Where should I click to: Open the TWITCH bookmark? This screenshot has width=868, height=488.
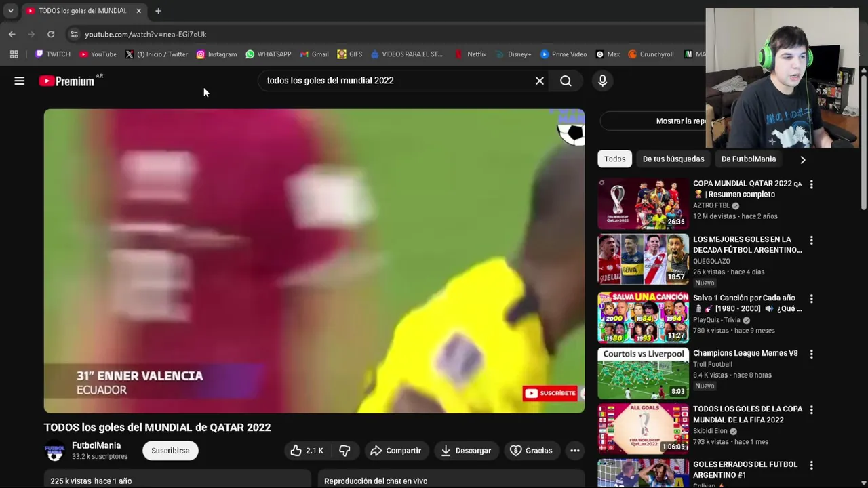point(52,54)
